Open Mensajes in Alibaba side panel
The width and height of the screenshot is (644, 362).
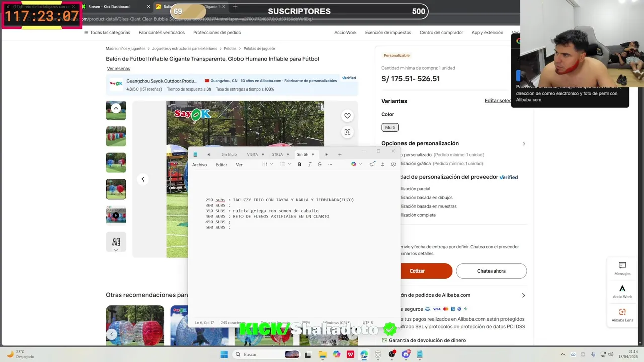pyautogui.click(x=622, y=268)
